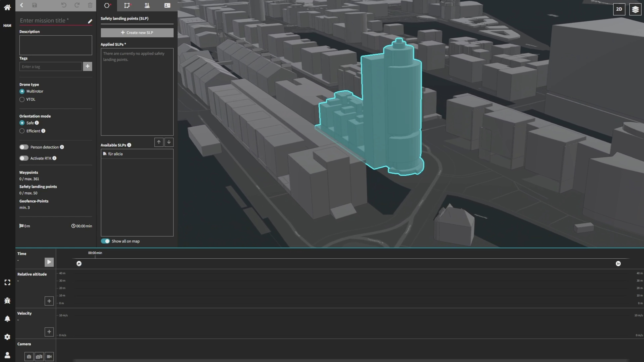This screenshot has height=362, width=644.
Task: Turn off Show all on map
Action: 105,241
